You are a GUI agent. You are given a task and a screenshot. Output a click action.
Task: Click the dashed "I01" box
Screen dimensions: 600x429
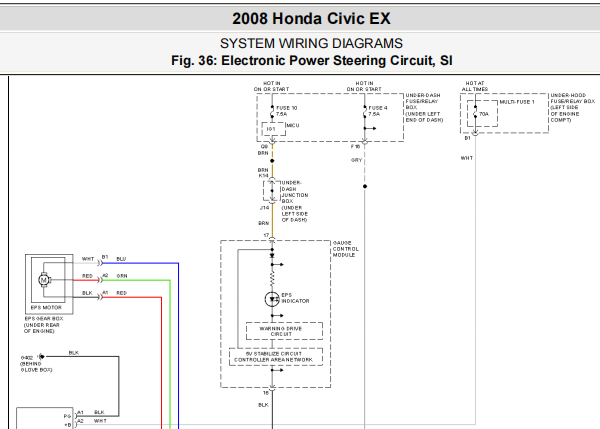(274, 129)
